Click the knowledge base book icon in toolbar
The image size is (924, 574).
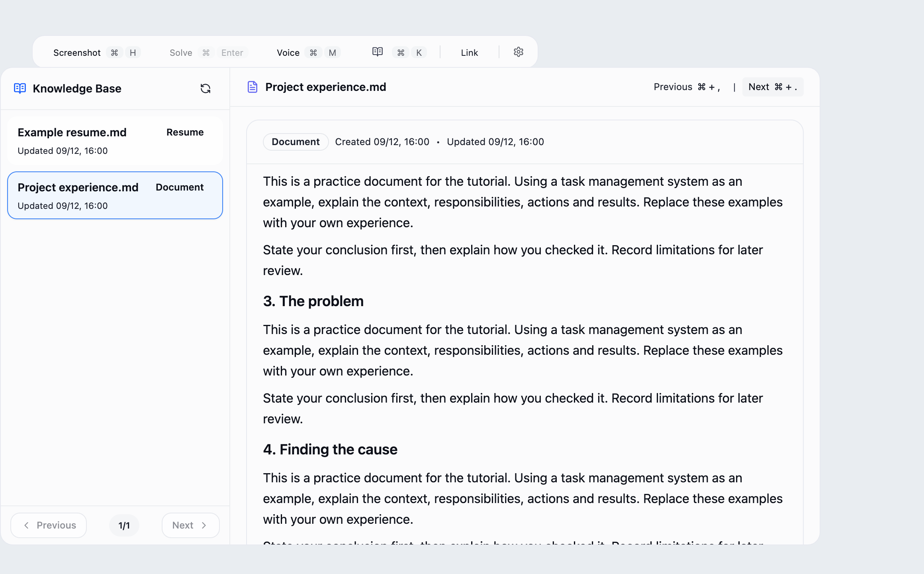(x=377, y=52)
